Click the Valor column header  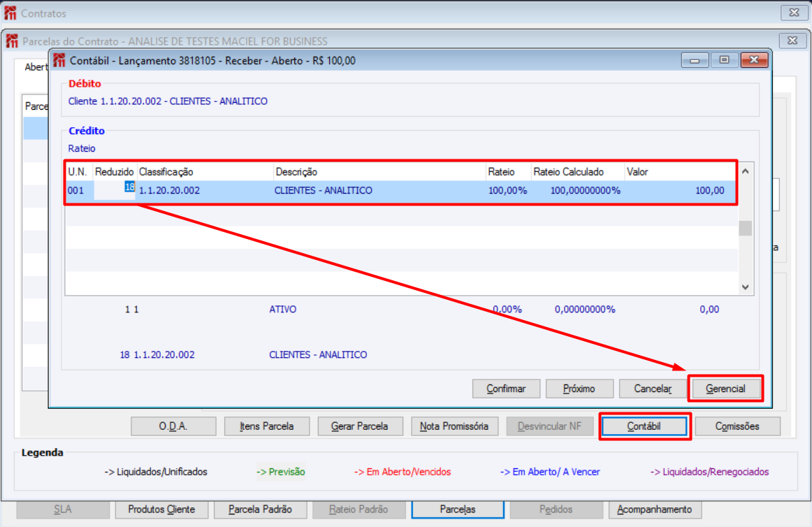pyautogui.click(x=679, y=172)
